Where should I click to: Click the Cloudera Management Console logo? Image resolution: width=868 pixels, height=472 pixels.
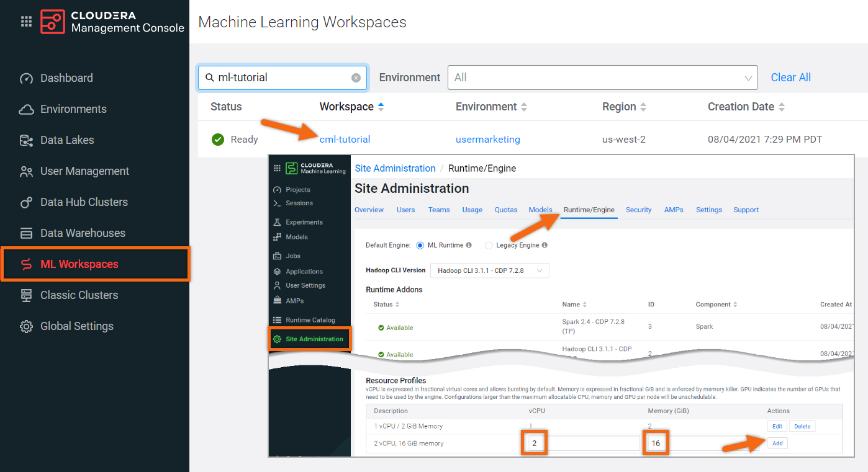(112, 22)
